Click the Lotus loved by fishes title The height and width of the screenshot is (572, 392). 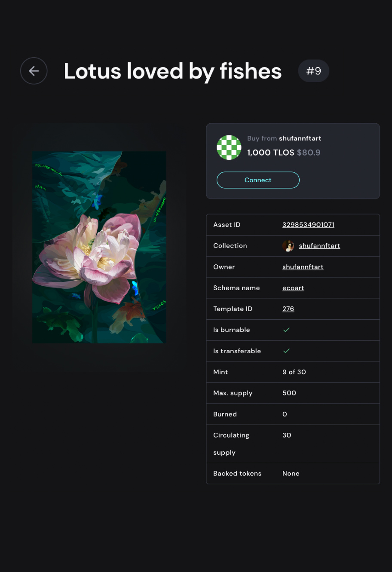(173, 71)
